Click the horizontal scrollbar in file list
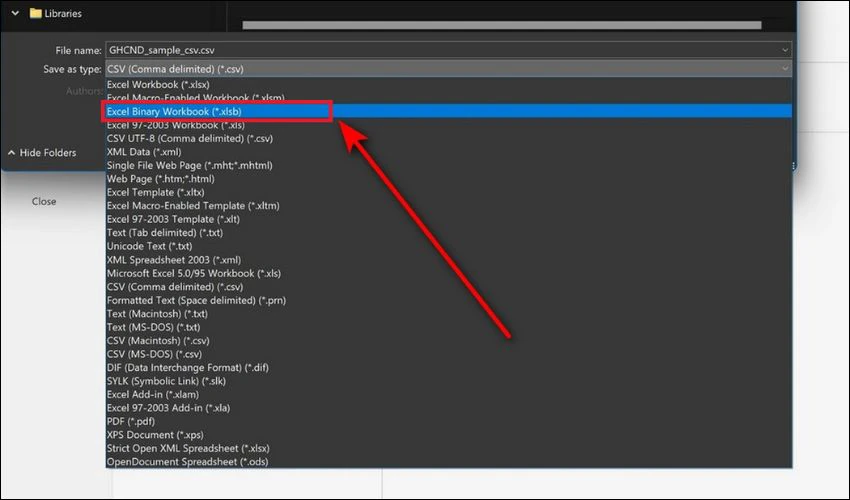This screenshot has height=500, width=850. click(502, 25)
